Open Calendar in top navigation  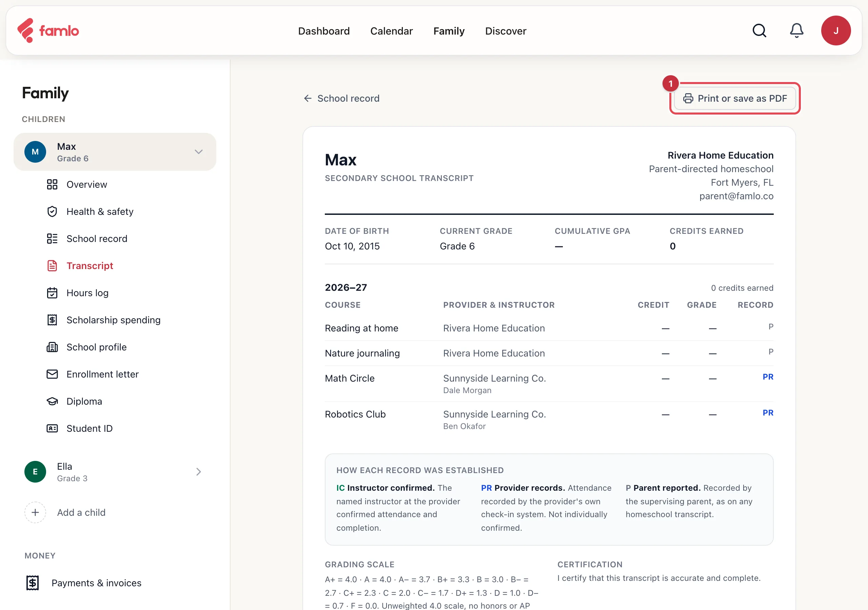(392, 31)
